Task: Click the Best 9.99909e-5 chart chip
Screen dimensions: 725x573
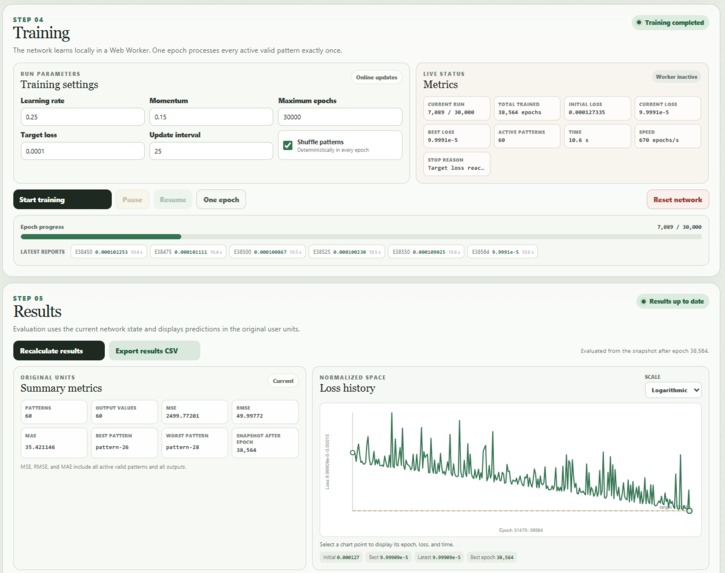Action: click(388, 557)
